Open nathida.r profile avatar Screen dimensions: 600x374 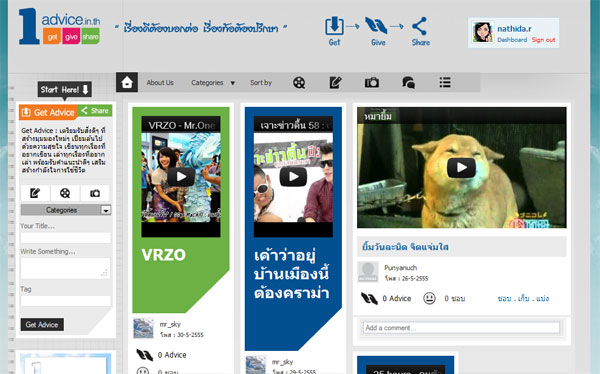click(x=482, y=32)
